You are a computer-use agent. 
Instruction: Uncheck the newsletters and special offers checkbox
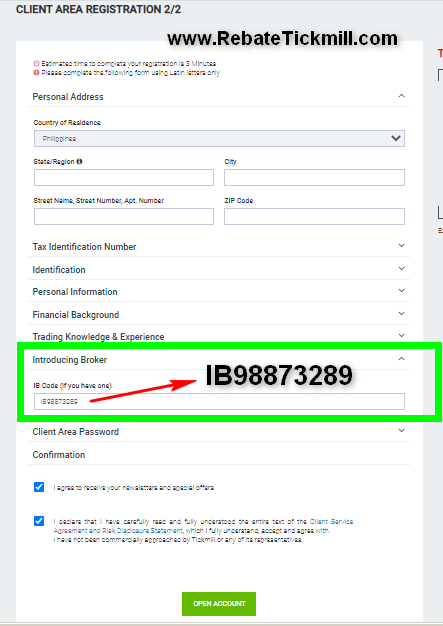click(x=39, y=487)
